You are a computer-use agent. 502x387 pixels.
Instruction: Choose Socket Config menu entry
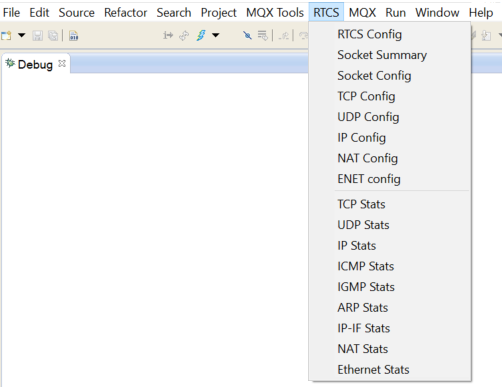click(x=390, y=76)
